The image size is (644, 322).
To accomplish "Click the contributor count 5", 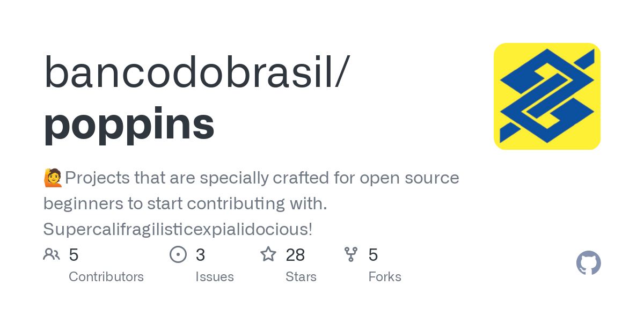I will pyautogui.click(x=74, y=255).
